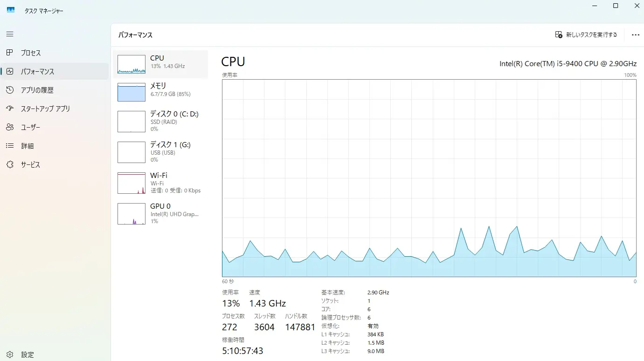Click the 論理プロセッサ数 label
The width and height of the screenshot is (644, 361).
pos(341,318)
